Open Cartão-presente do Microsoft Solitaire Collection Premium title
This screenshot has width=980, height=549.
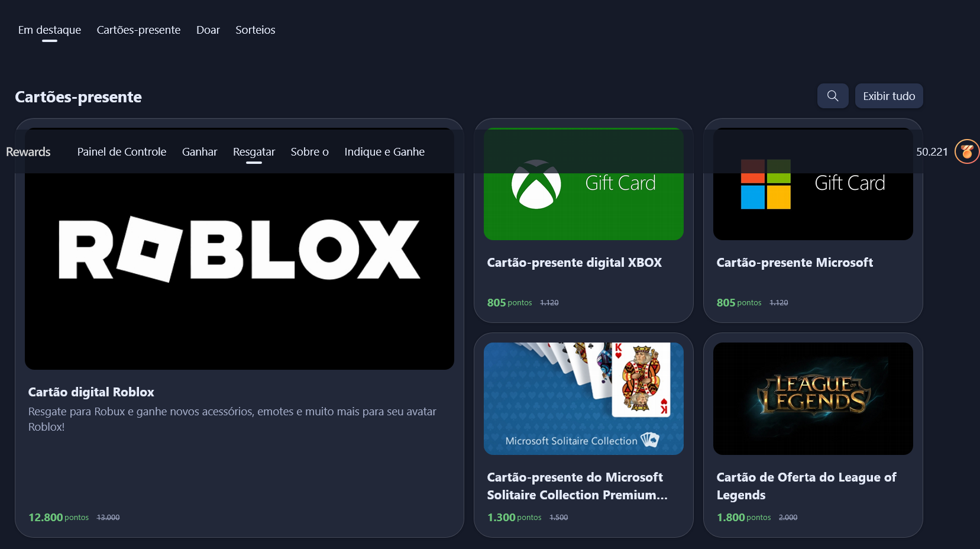point(577,486)
